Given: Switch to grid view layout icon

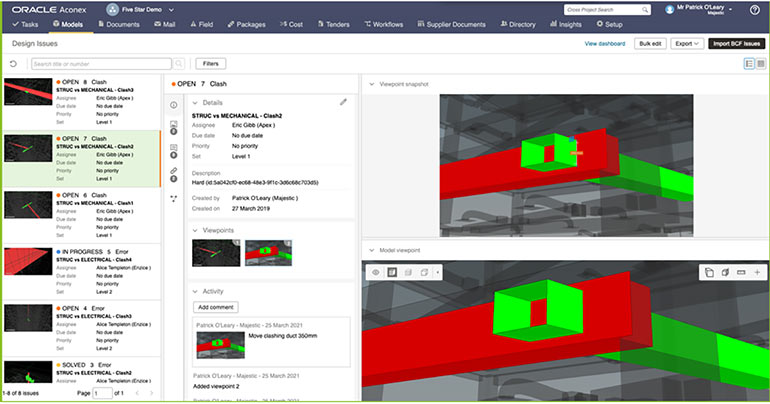Looking at the screenshot, I should tap(761, 64).
